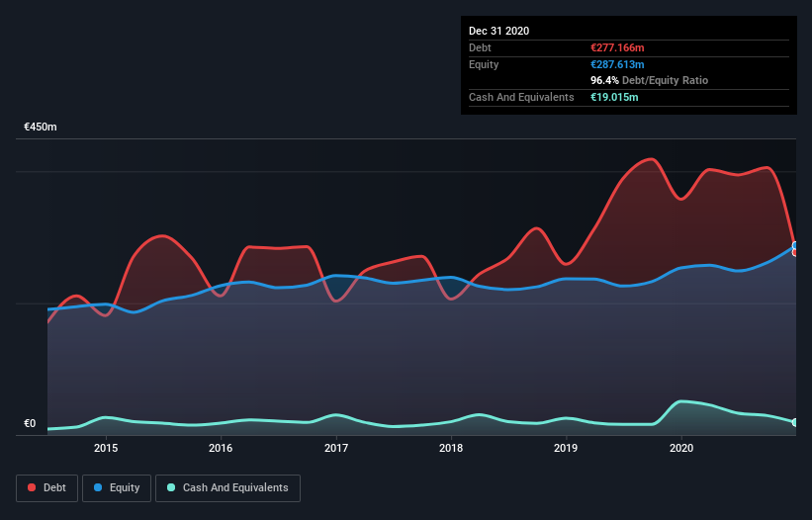Viewport: 812px width, 520px height.
Task: Click the Debt label in tooltip
Action: (480, 47)
